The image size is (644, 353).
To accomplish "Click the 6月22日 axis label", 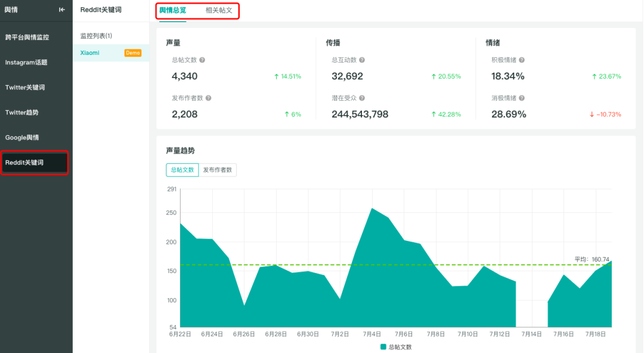I will (180, 334).
